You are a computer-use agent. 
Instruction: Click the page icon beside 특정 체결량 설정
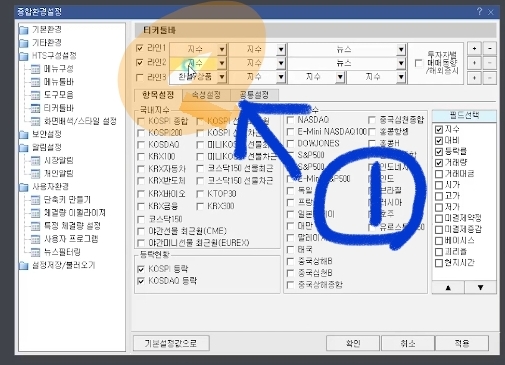[x=35, y=226]
